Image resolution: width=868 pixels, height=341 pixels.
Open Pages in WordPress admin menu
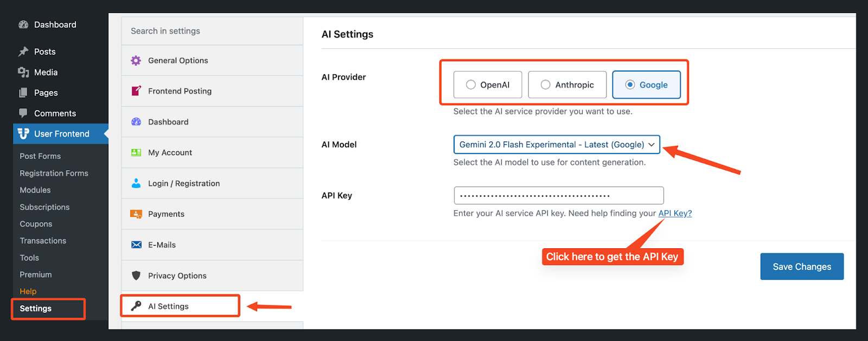[46, 93]
